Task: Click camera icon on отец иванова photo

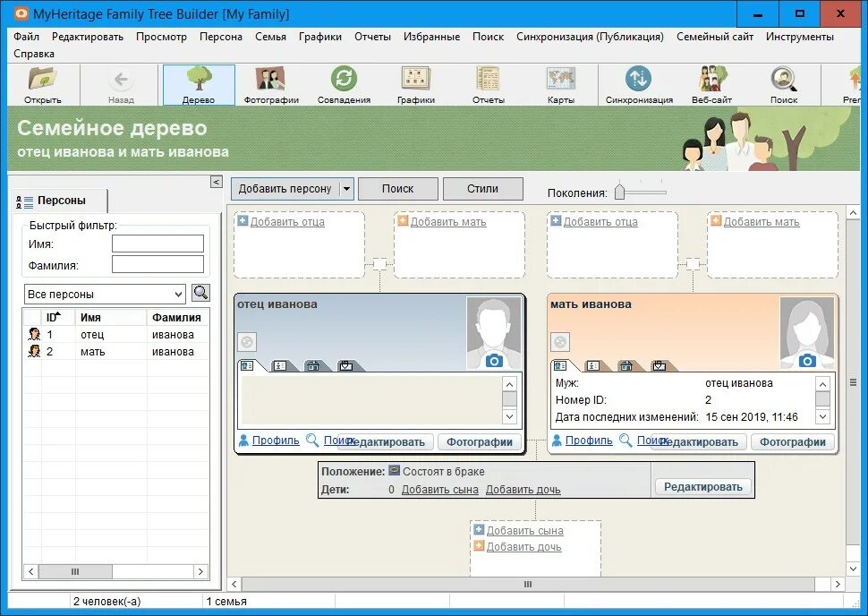Action: 494,361
